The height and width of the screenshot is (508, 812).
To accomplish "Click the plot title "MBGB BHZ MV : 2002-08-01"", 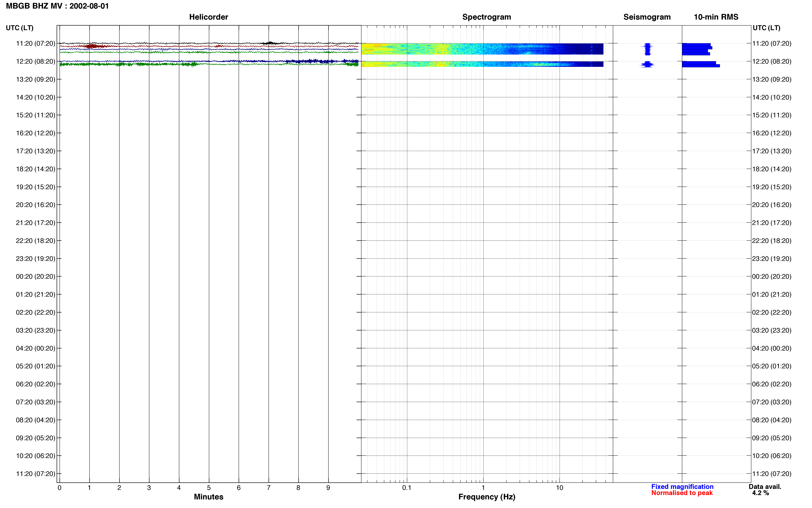I will [x=57, y=6].
